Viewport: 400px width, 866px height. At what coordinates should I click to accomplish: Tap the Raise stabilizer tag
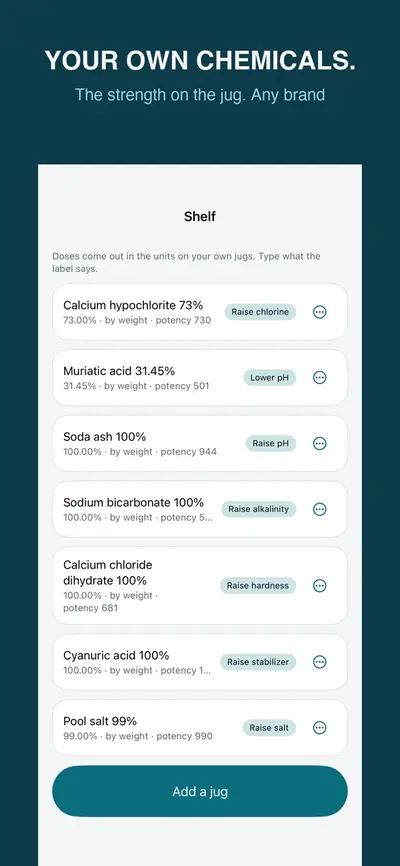click(x=258, y=662)
